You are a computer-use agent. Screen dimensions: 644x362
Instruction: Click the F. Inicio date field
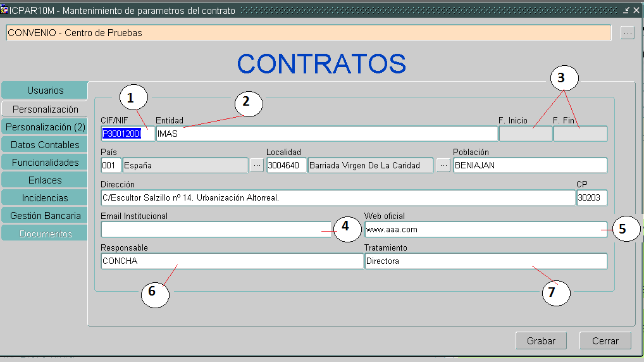coord(525,134)
